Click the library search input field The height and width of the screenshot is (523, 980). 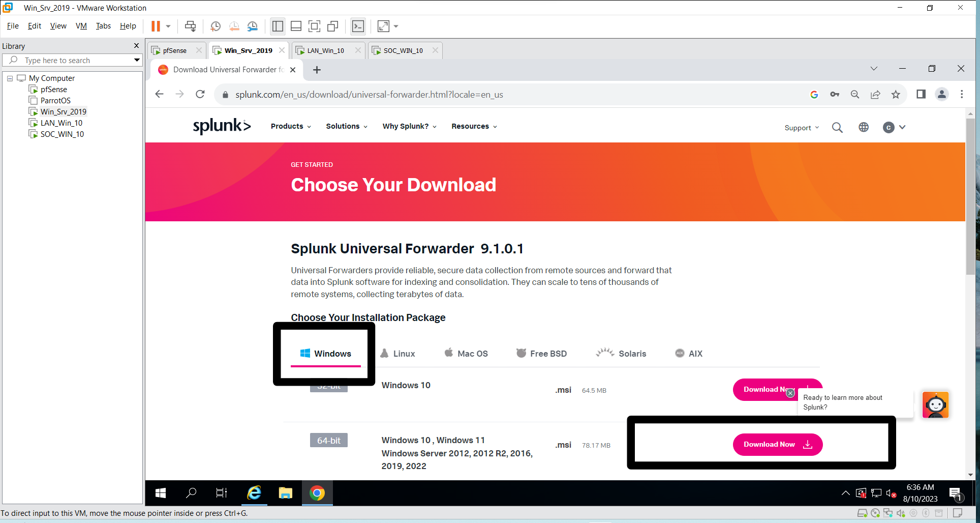(x=71, y=60)
